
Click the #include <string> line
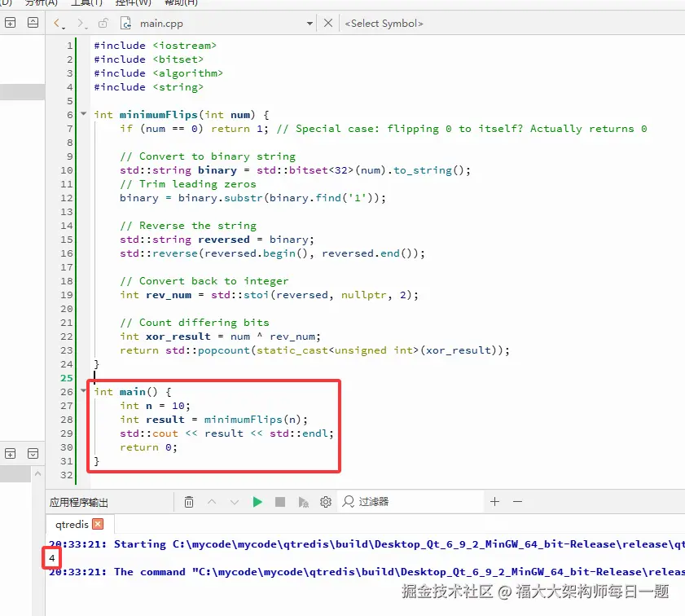(x=148, y=87)
